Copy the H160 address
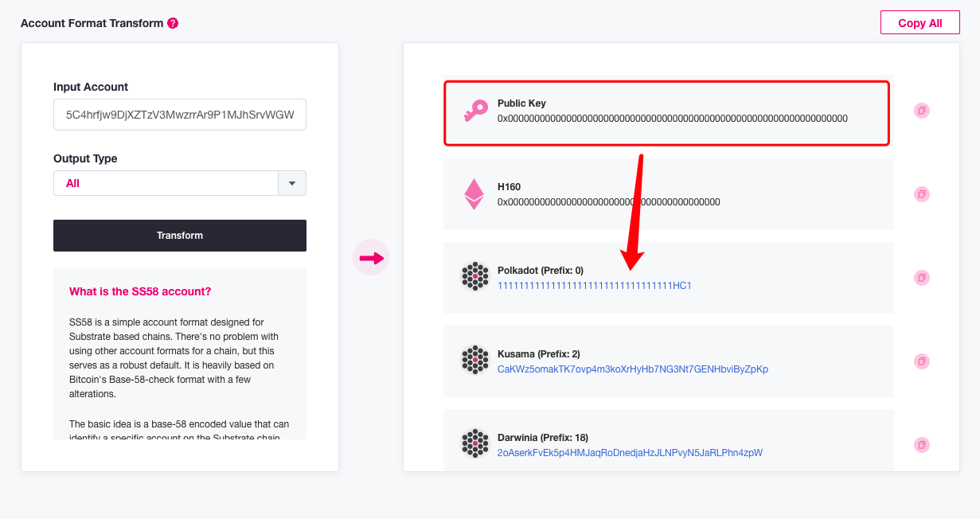The height and width of the screenshot is (519, 980). (921, 193)
